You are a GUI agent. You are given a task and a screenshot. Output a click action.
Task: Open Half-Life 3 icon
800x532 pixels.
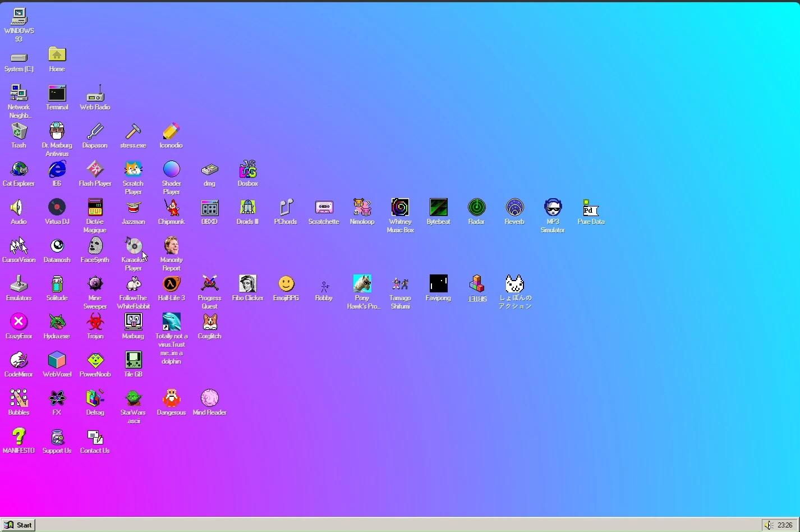[x=171, y=284]
